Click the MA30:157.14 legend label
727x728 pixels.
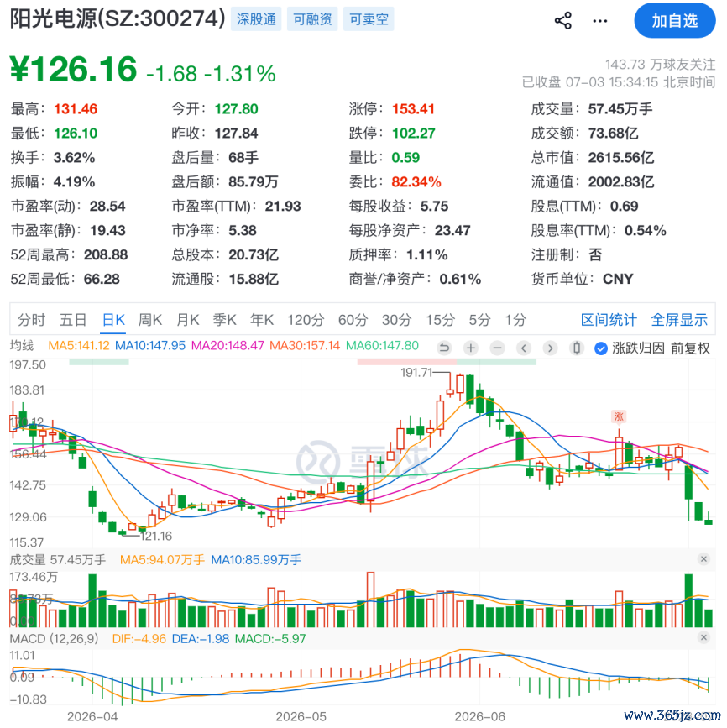[x=305, y=345]
